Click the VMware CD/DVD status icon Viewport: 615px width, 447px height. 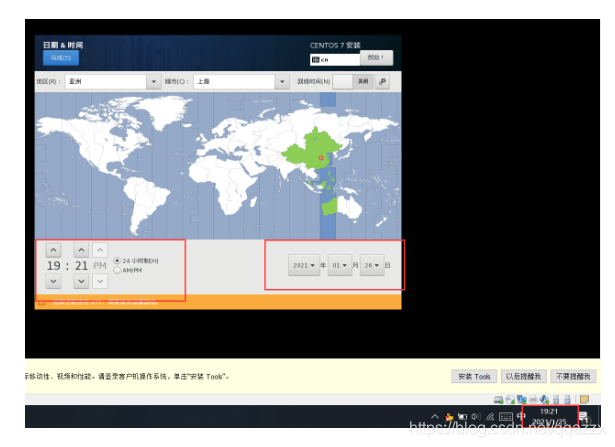510,400
